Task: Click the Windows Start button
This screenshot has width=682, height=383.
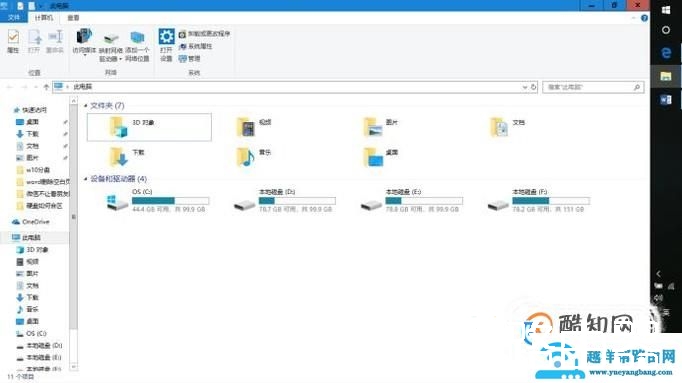Action: coord(666,10)
